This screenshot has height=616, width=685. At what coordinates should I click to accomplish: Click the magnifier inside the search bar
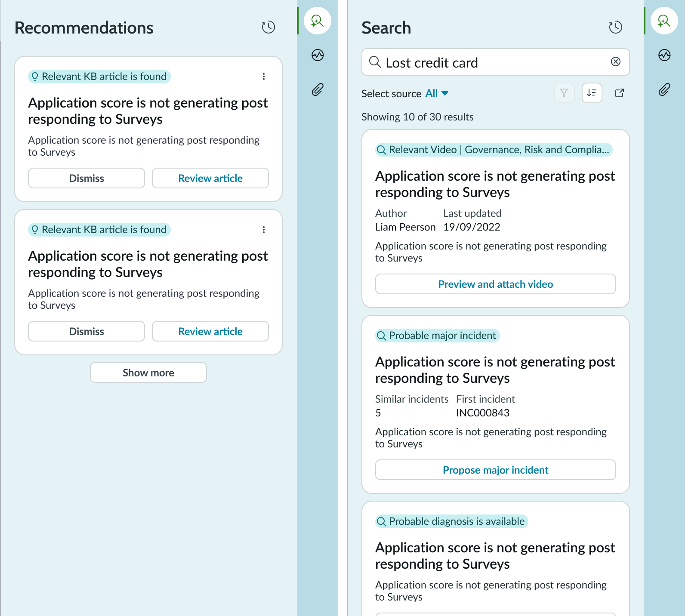(376, 62)
